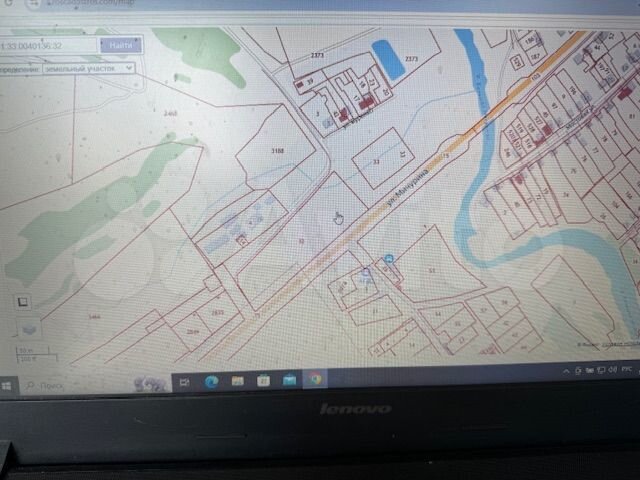Launch Microsoft Edge from the taskbar
The height and width of the screenshot is (480, 640).
coord(211,381)
